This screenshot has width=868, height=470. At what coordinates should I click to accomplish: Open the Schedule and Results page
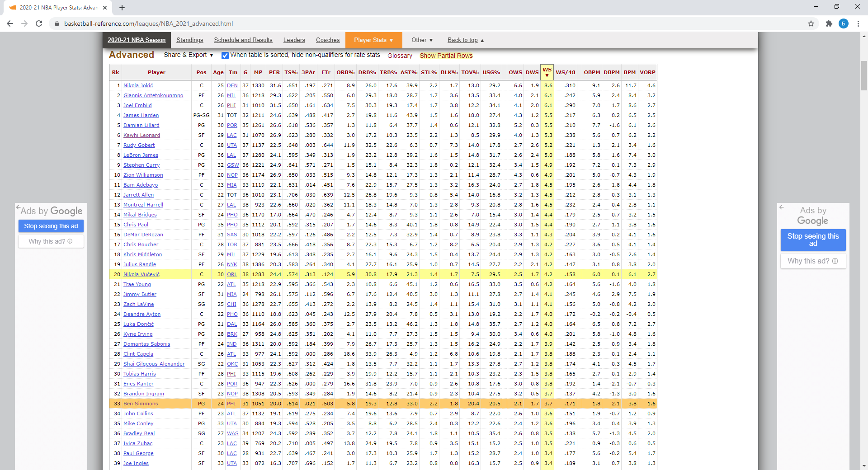tap(243, 40)
